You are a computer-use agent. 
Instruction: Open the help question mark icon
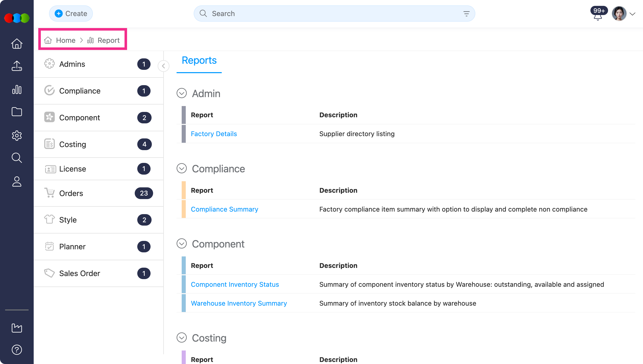(x=17, y=350)
